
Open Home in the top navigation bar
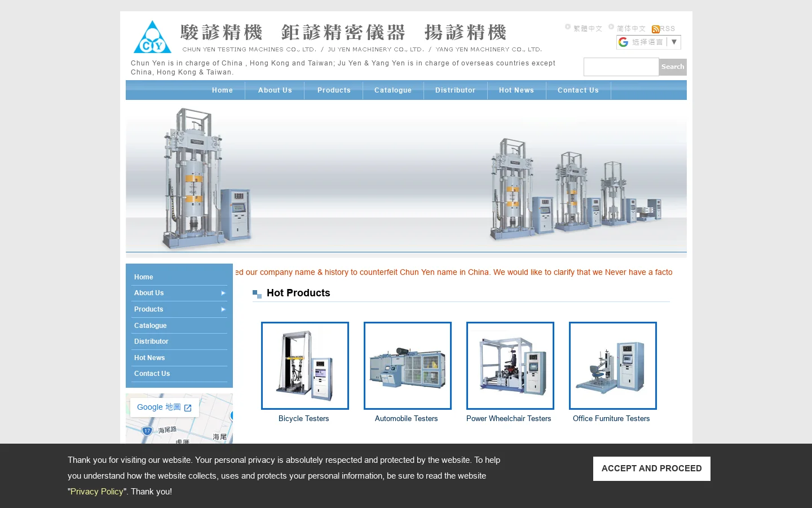tap(222, 90)
